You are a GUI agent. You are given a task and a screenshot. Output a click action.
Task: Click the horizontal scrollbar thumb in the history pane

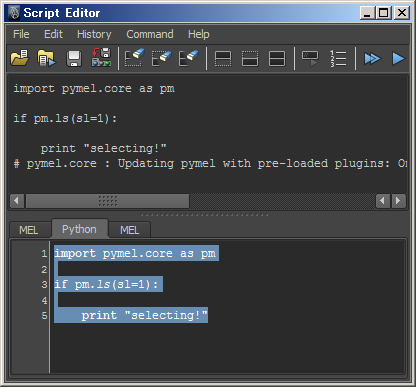tap(107, 201)
